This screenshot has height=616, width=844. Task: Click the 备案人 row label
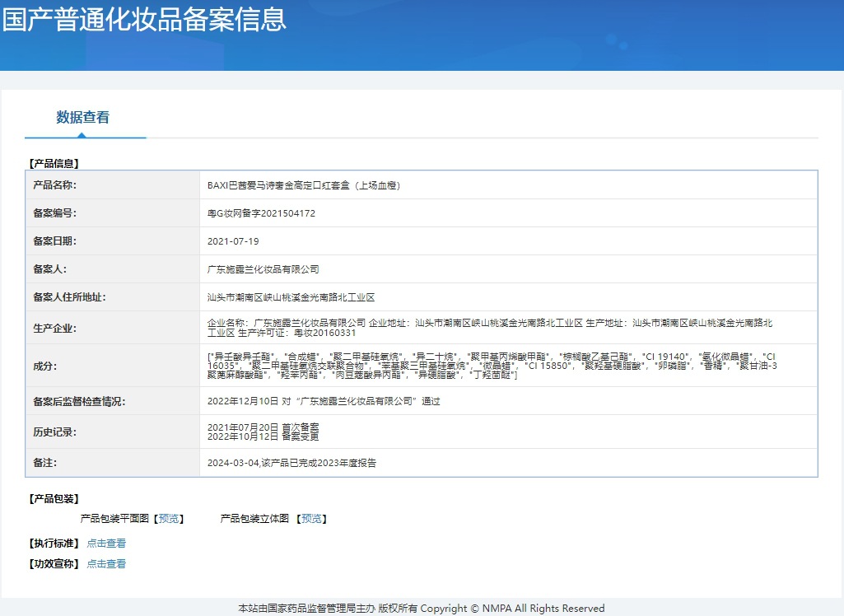tap(50, 269)
